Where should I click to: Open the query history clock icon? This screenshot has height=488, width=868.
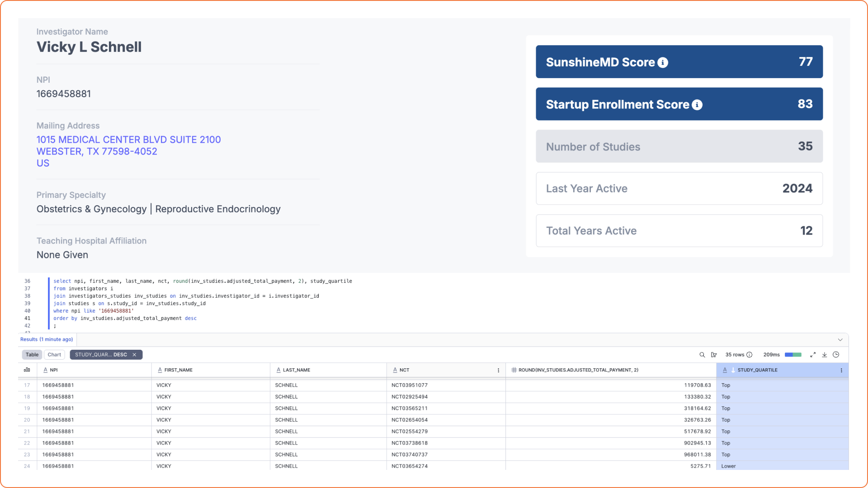tap(836, 355)
